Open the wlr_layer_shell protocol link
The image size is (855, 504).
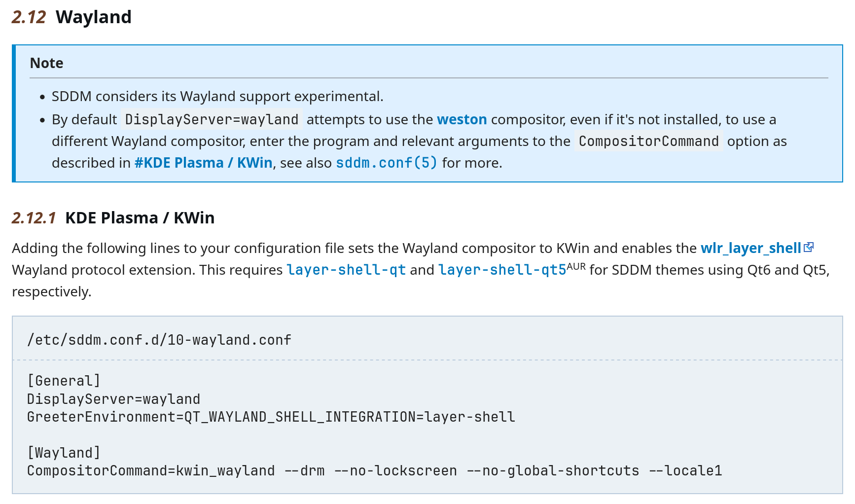point(751,248)
